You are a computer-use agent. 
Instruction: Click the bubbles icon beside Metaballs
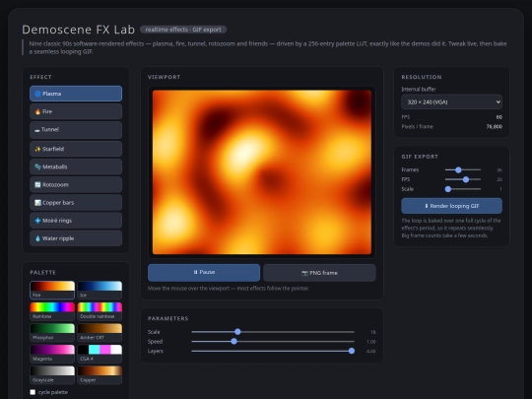pos(37,166)
